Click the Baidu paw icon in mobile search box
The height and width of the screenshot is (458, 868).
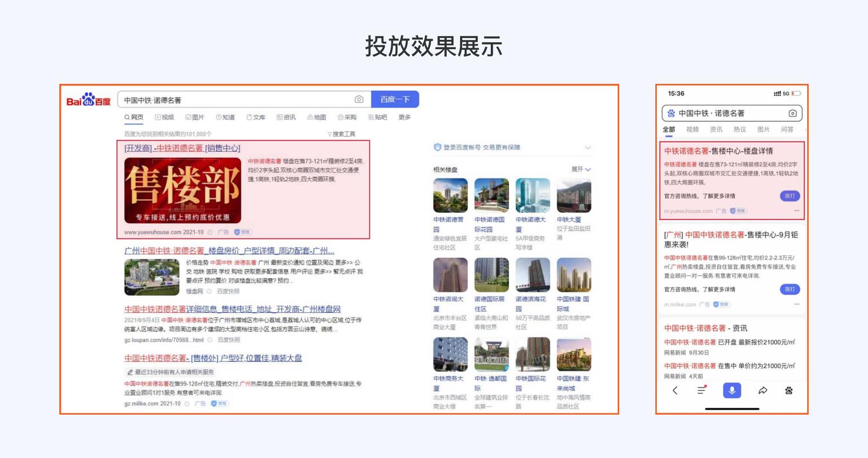click(671, 113)
